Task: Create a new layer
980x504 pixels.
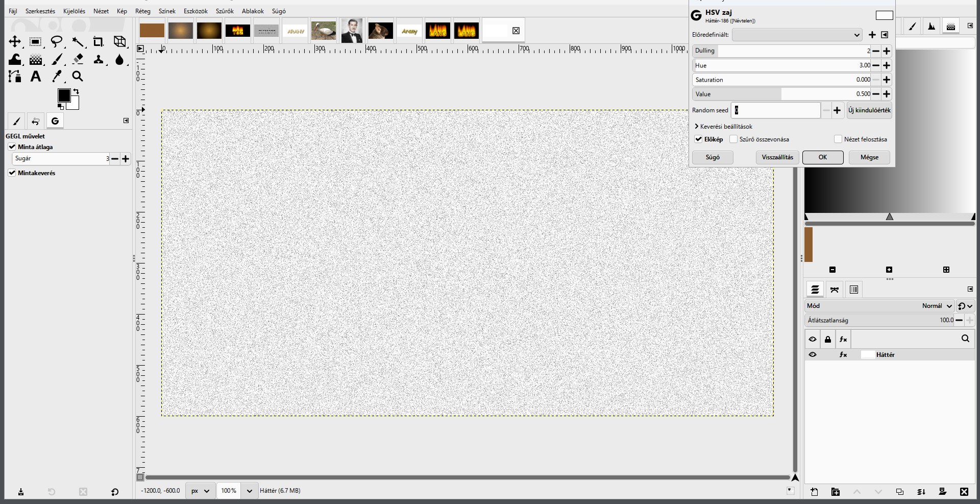Action: [814, 492]
